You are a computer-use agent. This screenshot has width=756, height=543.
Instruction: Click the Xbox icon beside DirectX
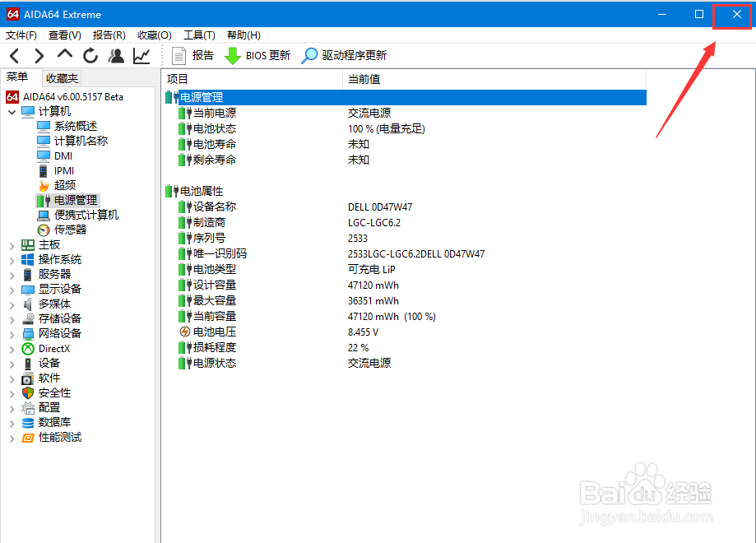[28, 349]
